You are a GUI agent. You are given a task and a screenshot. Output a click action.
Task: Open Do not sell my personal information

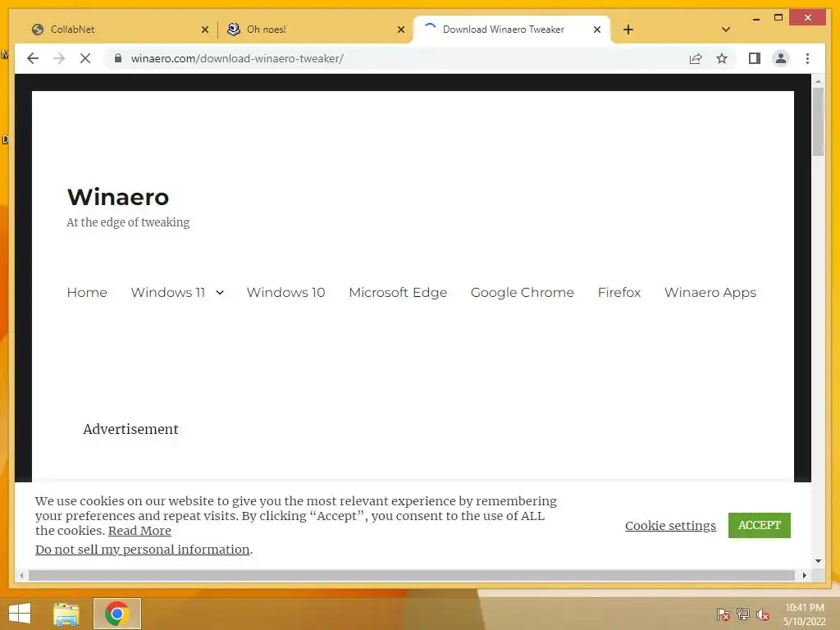pyautogui.click(x=143, y=550)
